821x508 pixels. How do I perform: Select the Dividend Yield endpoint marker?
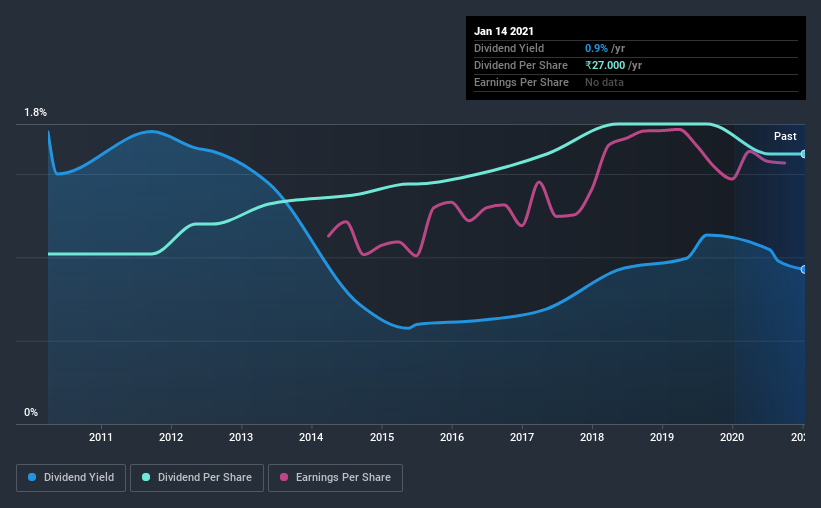[x=803, y=270]
